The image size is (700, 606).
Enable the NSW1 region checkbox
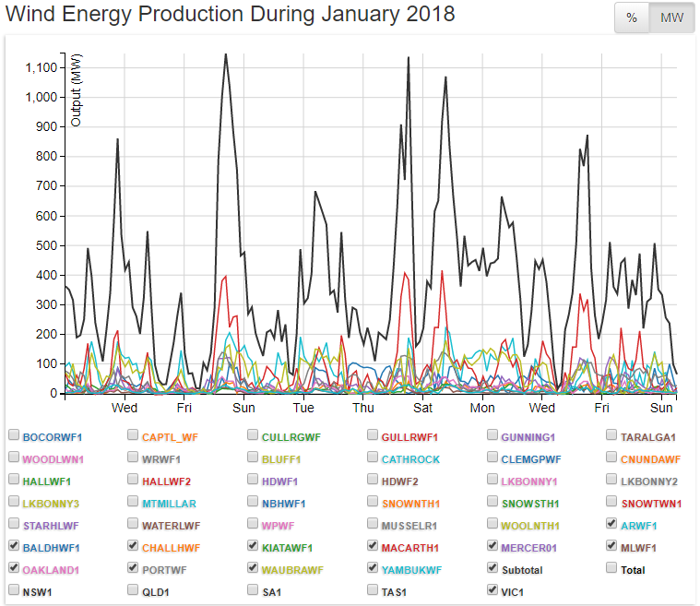[x=14, y=590]
